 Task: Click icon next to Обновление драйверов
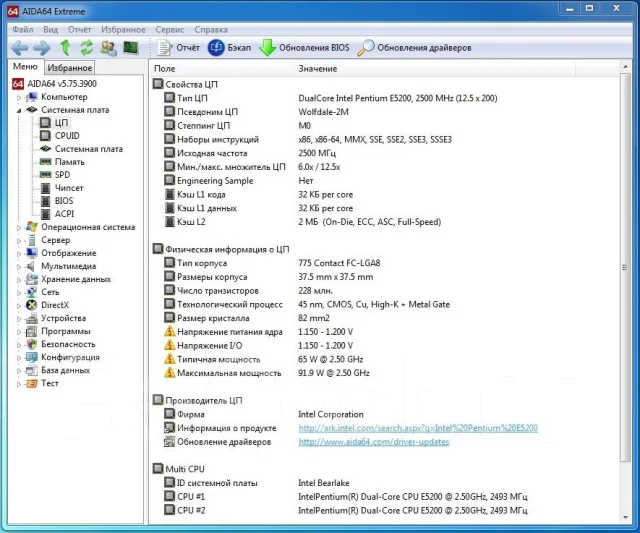pos(169,442)
